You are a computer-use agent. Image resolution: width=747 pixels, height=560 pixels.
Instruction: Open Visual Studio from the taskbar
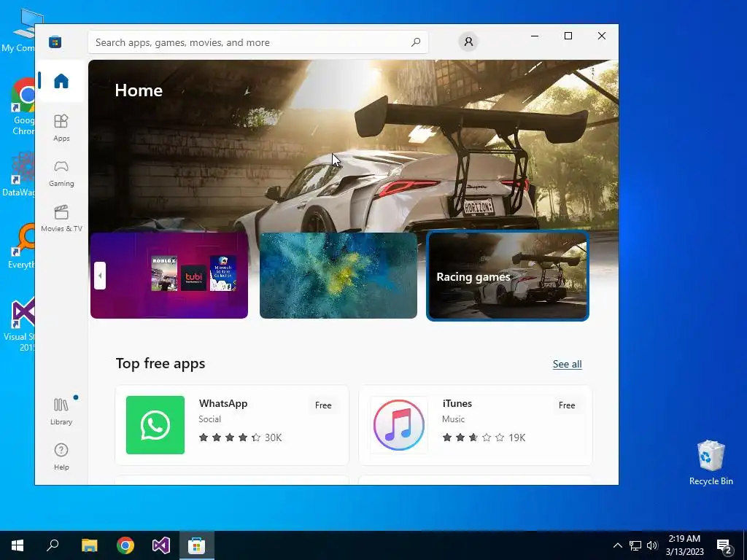click(161, 545)
